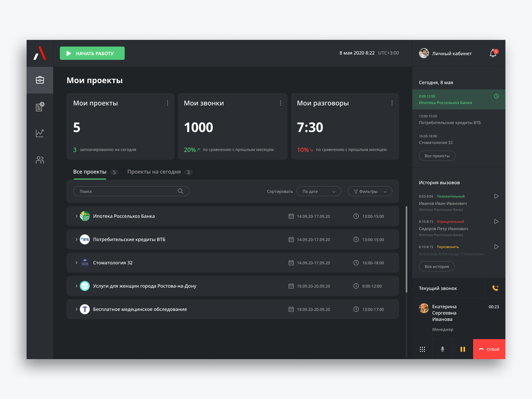Screen dimensions: 532x399
Task: Open the statistics chart icon in the sidebar
Action: coord(40,133)
